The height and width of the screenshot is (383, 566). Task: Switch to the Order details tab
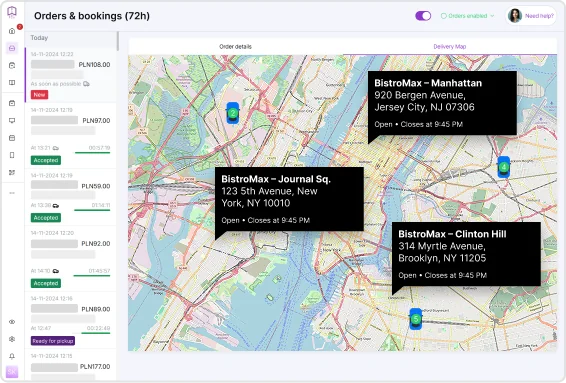coord(235,47)
